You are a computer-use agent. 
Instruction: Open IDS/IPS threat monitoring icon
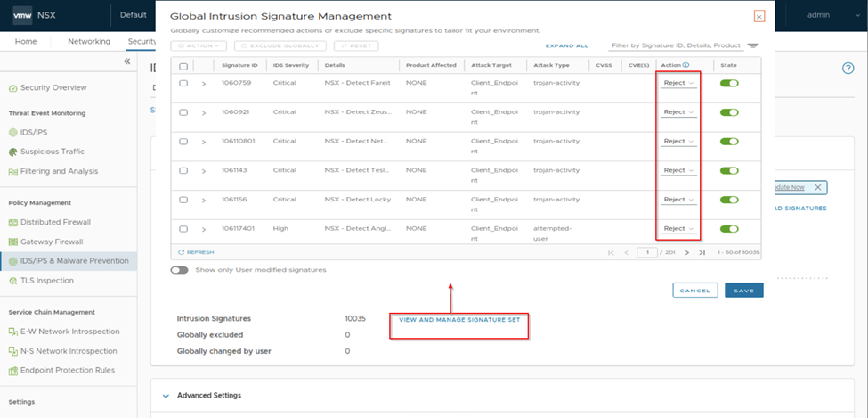[x=12, y=132]
